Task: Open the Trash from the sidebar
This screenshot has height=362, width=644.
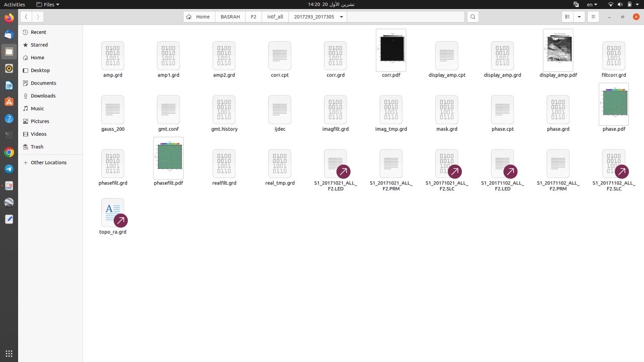Action: (36, 146)
